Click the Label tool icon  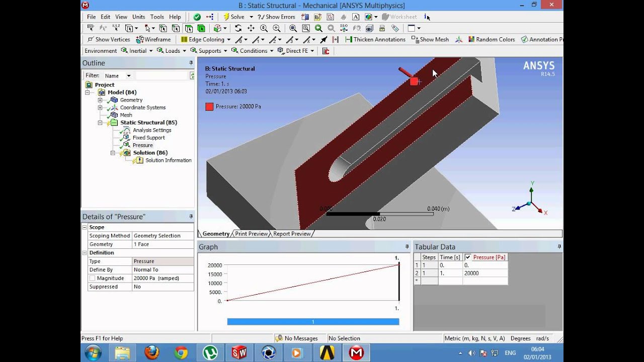pos(91,28)
